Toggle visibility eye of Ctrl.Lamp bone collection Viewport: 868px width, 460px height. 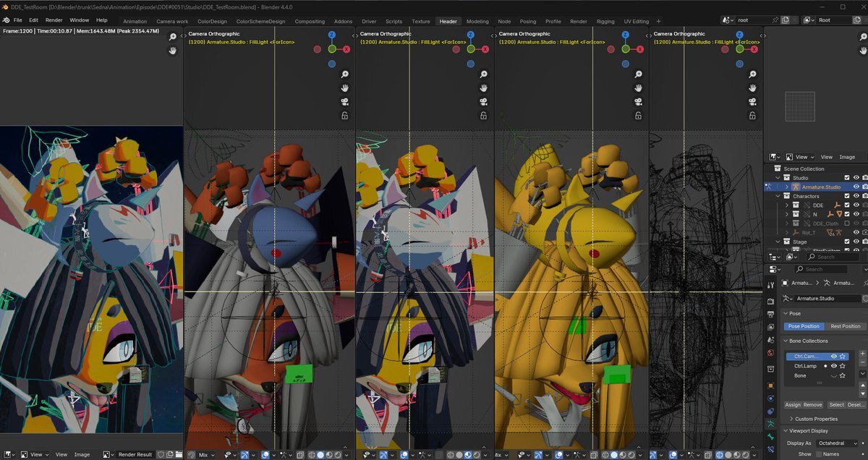click(x=834, y=366)
